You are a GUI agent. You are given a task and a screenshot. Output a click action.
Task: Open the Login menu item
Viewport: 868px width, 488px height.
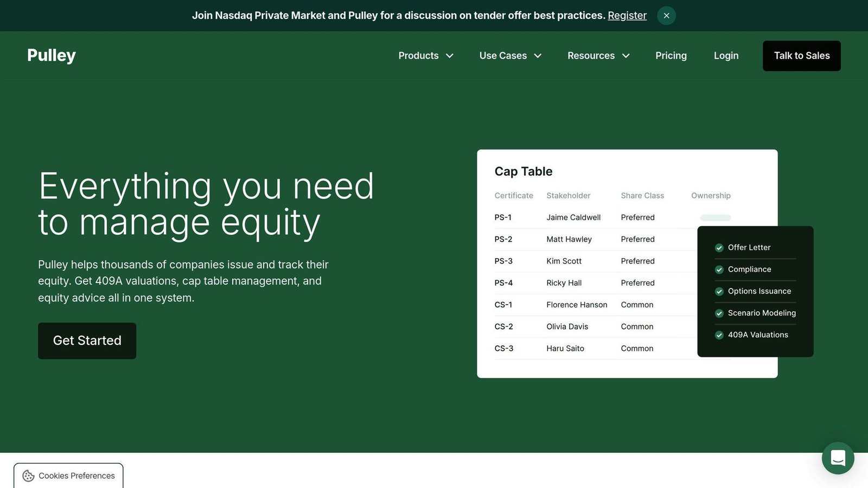pos(726,56)
